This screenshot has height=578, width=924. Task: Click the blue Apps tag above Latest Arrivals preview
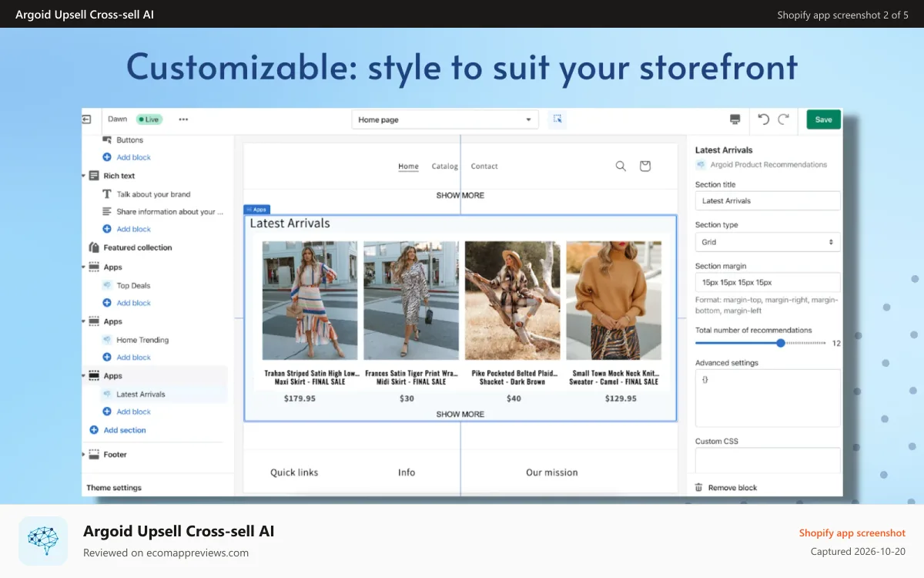(257, 210)
